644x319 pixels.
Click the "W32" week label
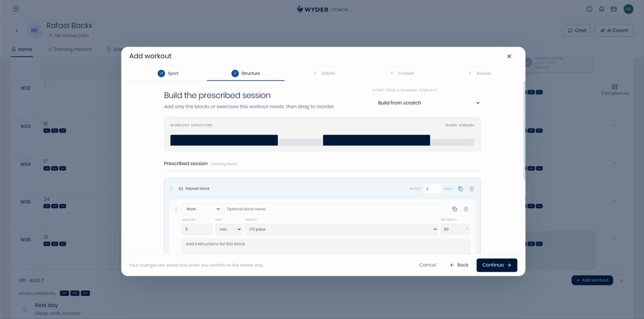(x=26, y=88)
